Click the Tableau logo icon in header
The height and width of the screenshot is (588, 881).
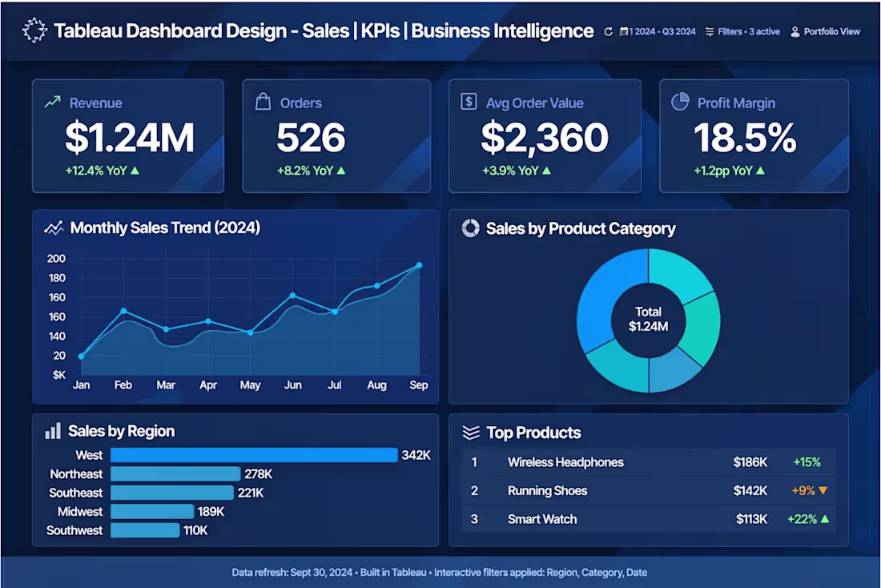34,30
